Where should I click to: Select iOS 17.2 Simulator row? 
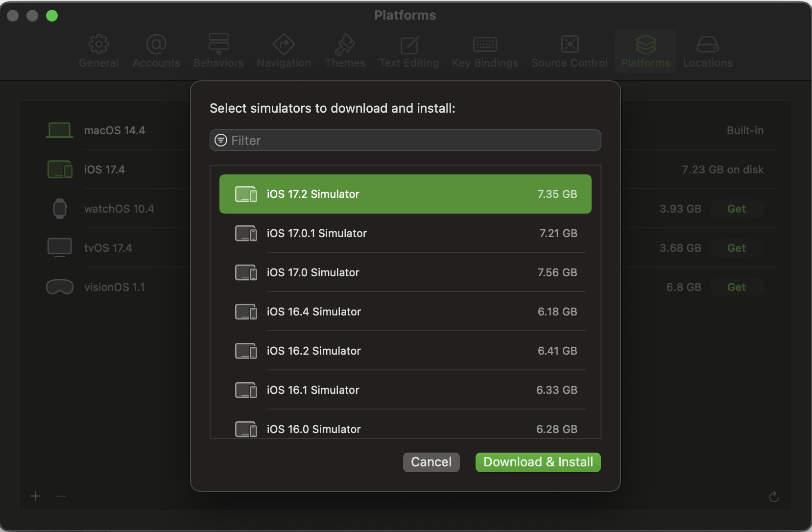pos(406,194)
